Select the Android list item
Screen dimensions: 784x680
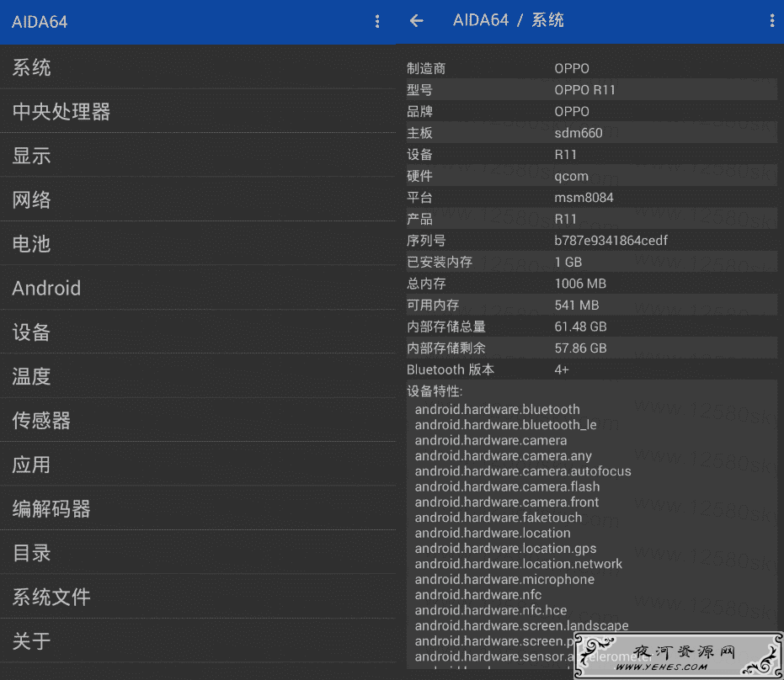(x=198, y=288)
